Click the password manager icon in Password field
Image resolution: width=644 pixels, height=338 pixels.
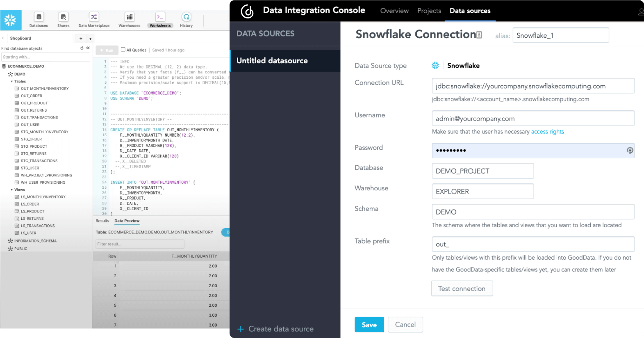[x=630, y=151]
